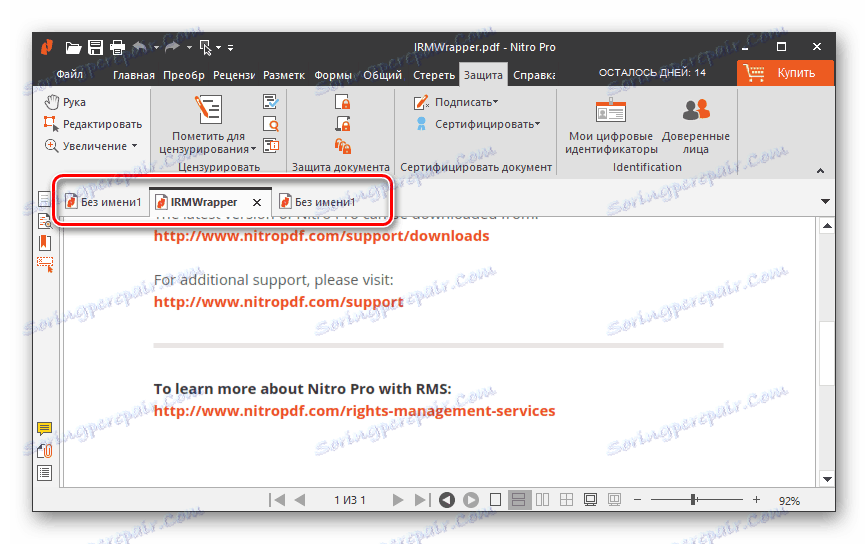Select the Редактировать edit tool
The image size is (868, 544).
[93, 124]
